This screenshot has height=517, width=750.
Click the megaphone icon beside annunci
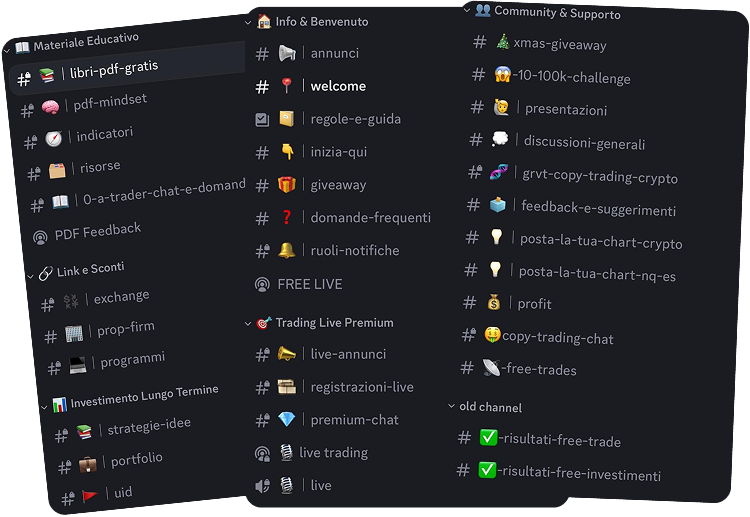pyautogui.click(x=287, y=53)
